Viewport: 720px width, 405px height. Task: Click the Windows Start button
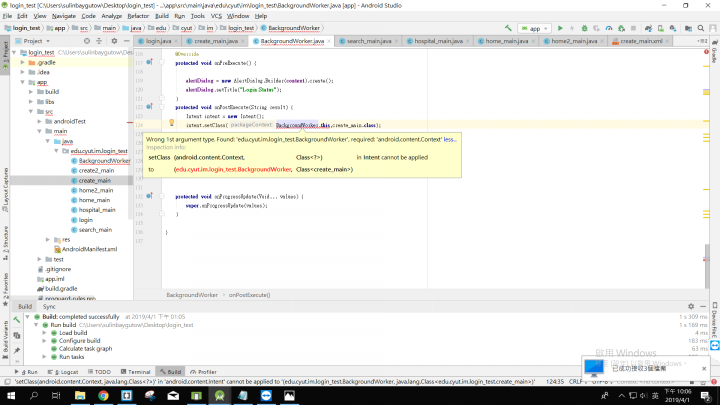[x=11, y=395]
